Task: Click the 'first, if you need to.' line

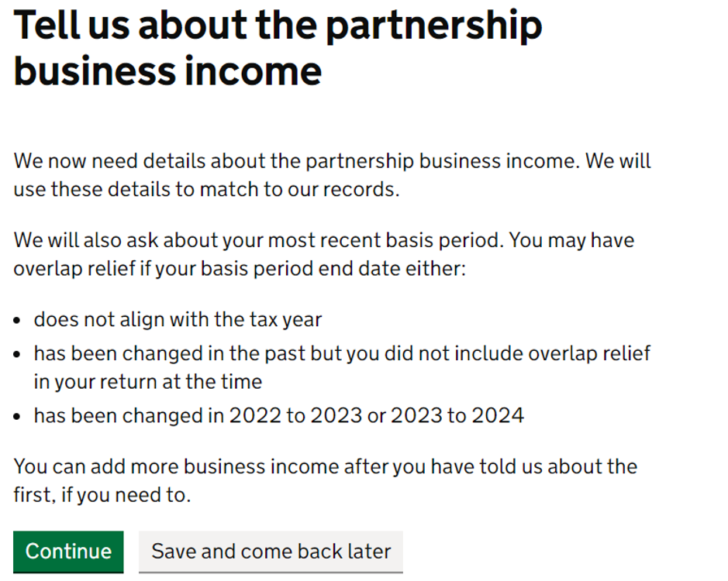Action: (x=102, y=495)
